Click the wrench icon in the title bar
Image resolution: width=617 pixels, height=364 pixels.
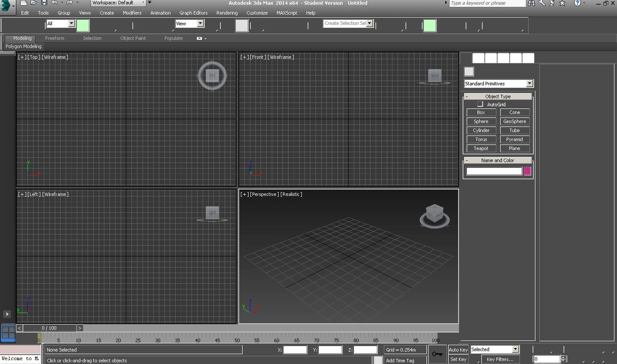pos(542,3)
